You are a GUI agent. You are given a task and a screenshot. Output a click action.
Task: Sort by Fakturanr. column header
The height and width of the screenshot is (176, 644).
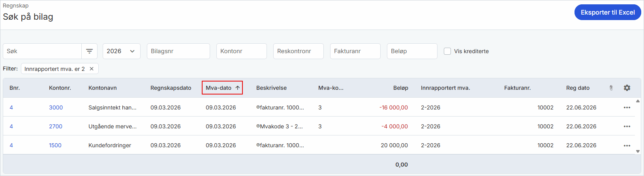click(517, 88)
